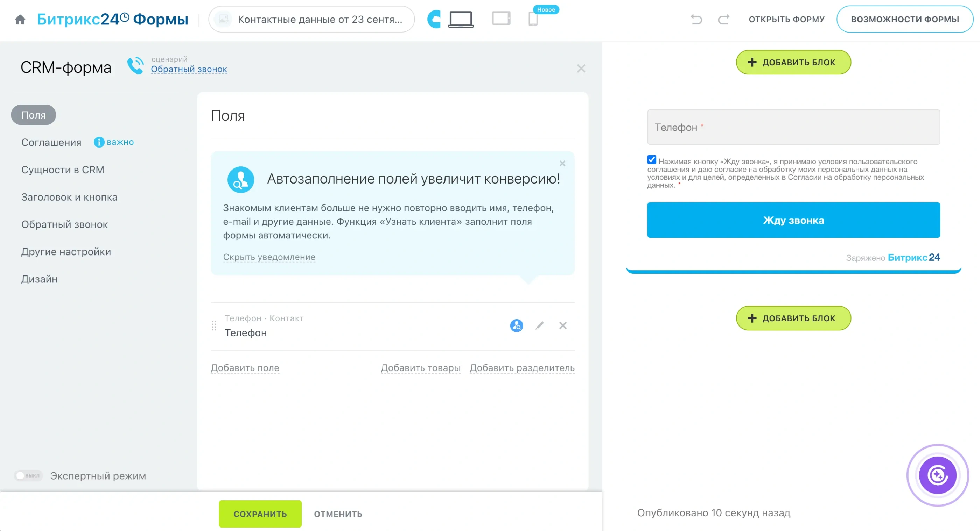Open the Обратный звонок scenario selector
Viewport: 980px width, 531px height.
[x=189, y=69]
